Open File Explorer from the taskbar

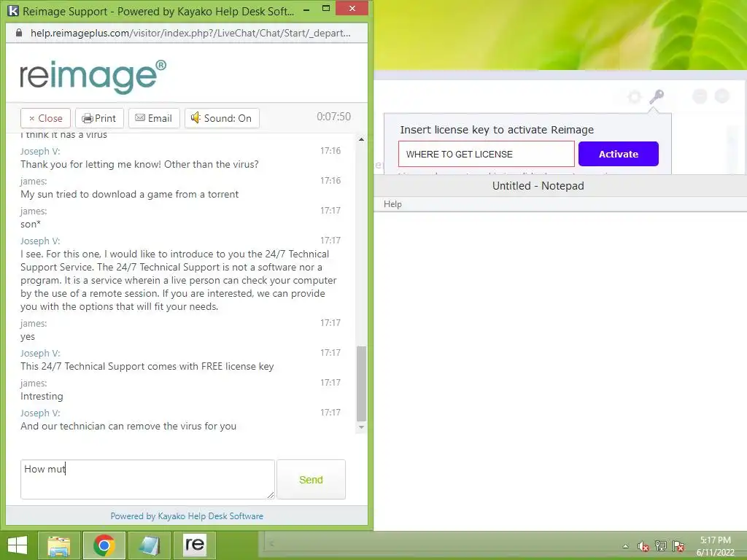pos(59,545)
